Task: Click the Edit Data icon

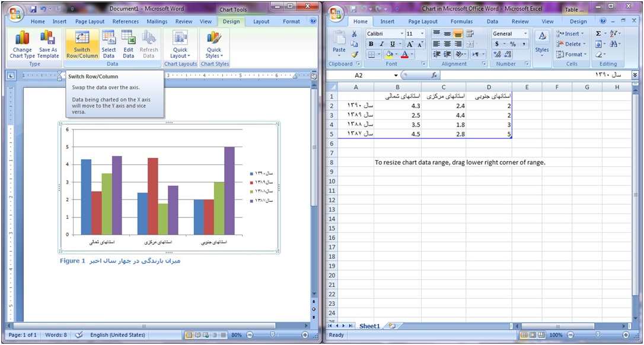Action: [129, 45]
